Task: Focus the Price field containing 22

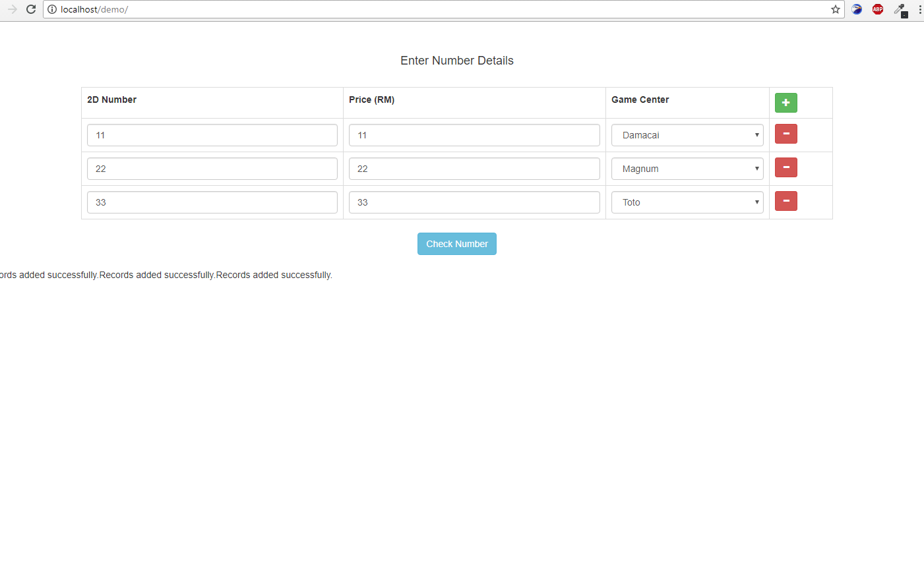Action: click(474, 169)
